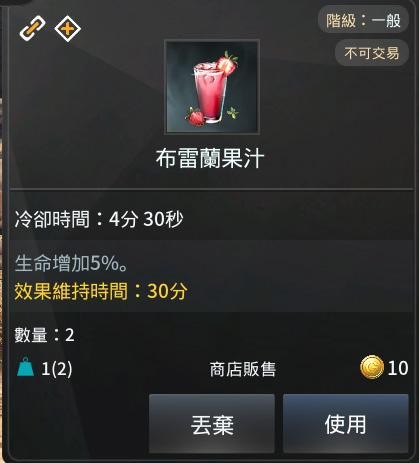This screenshot has width=419, height=463.
Task: Click the weight value 1(2)
Action: tap(57, 369)
